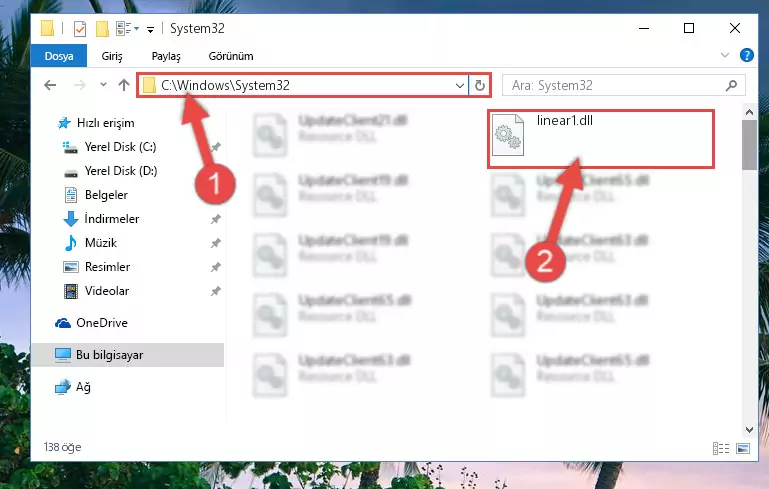Switch to large icons view in status bar
Screen dimensions: 769x489
(x=743, y=448)
